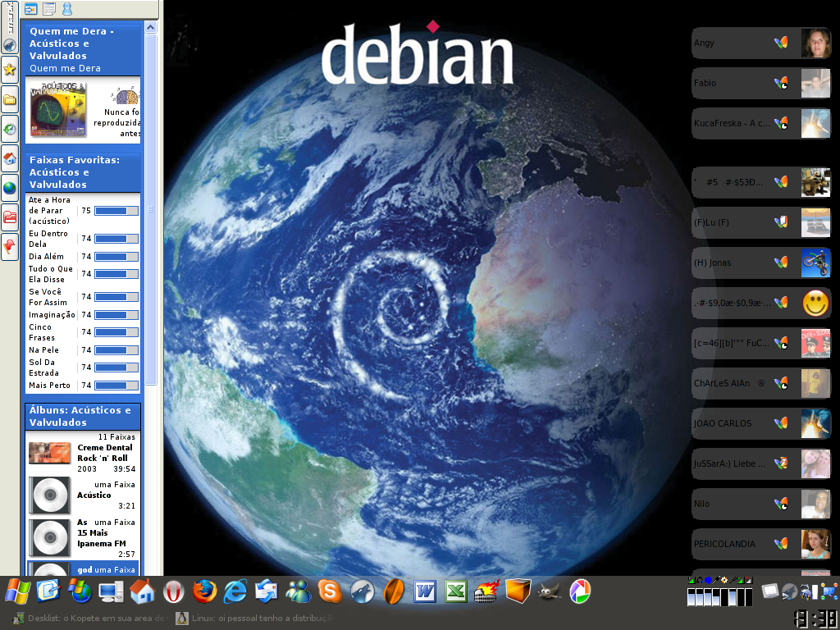This screenshot has height=630, width=840.
Task: Open chat with contact PERICOLANDIA
Action: coord(761,544)
